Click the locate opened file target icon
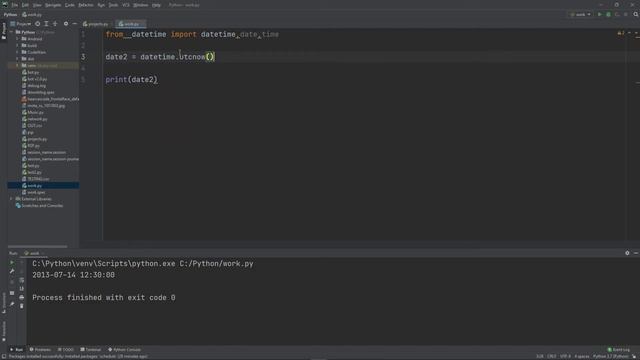The width and height of the screenshot is (640, 360). tap(38, 24)
